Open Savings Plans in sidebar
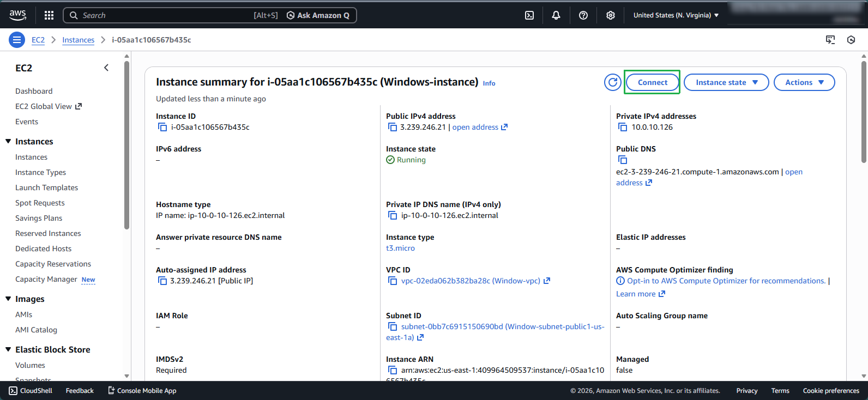The height and width of the screenshot is (400, 868). coord(39,218)
